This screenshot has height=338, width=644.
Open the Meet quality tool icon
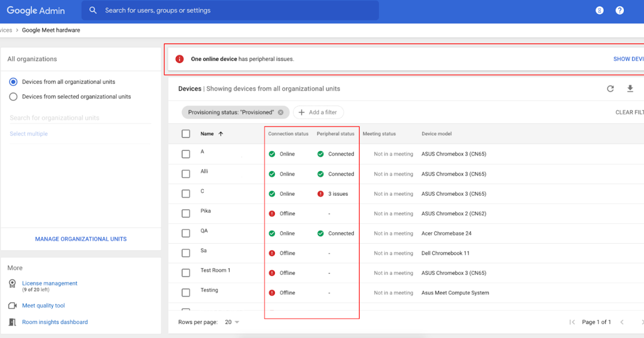(x=11, y=305)
